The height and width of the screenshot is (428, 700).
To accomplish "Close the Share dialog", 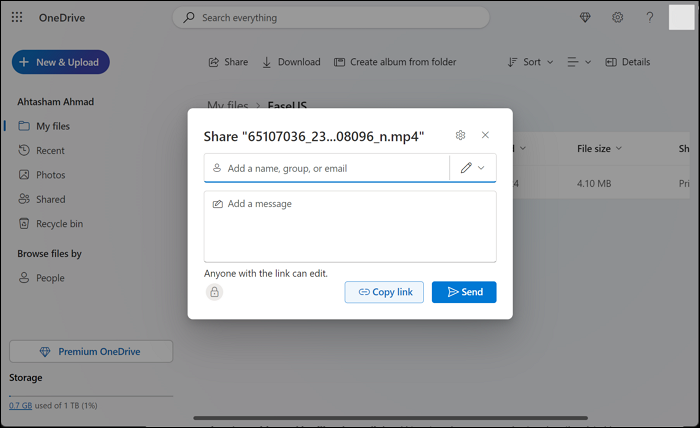I will pos(485,135).
